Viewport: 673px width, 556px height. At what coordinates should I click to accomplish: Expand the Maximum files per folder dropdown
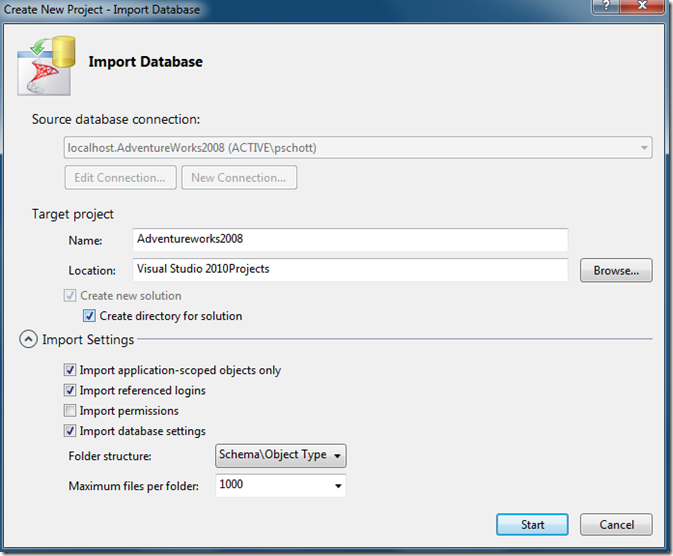tap(339, 486)
